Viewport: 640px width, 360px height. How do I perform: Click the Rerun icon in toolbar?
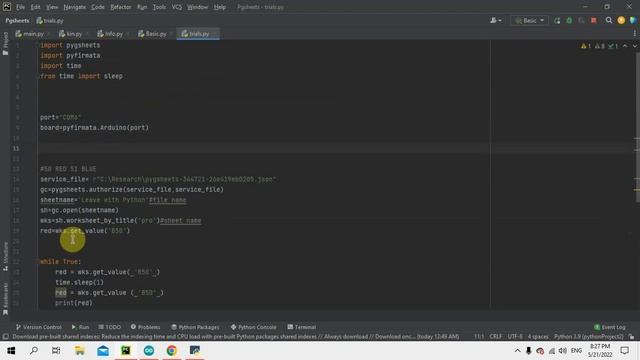tap(557, 20)
